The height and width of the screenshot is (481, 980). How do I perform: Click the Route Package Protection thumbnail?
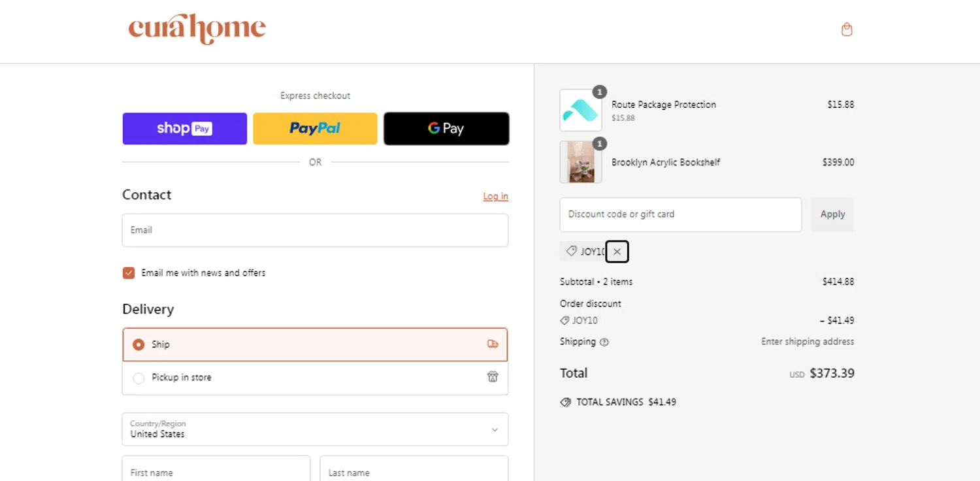(x=581, y=110)
